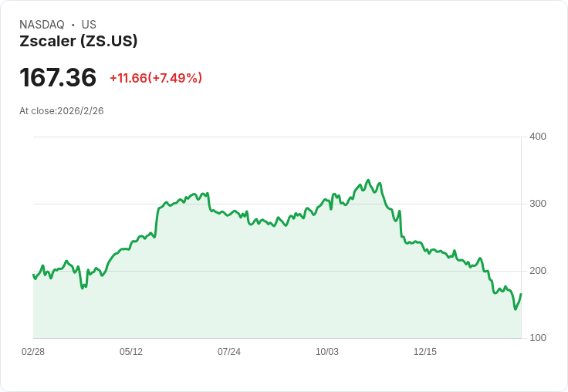Click the rightmost end of the price line
This screenshot has height=392, width=568.
(x=521, y=294)
